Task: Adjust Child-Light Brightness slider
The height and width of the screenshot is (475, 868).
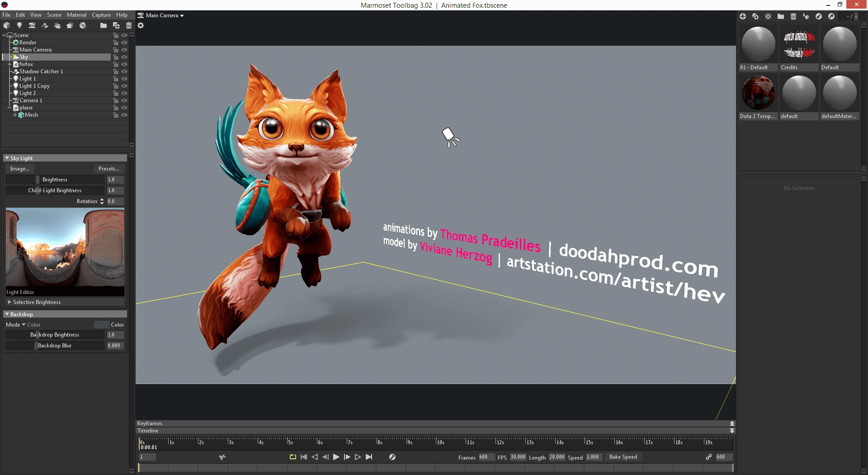Action: point(55,190)
